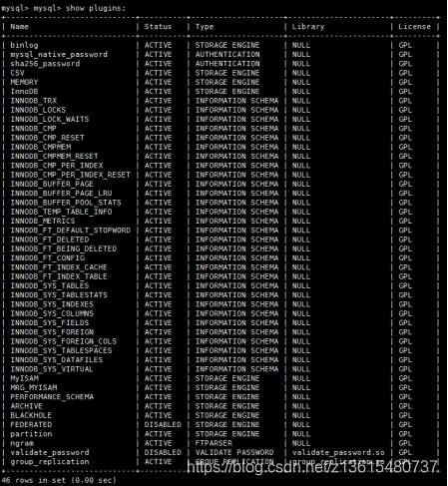Screen dimensions: 448x486
Task: Select INNODB_FT_INDEX_CACHE plugin name
Action: tap(59, 267)
